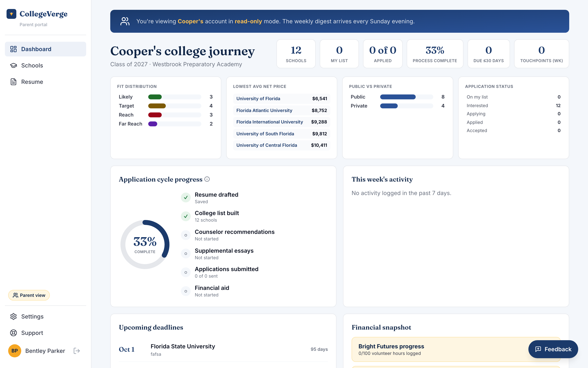Click "No activity logged in the past 7 days."

coord(401,193)
